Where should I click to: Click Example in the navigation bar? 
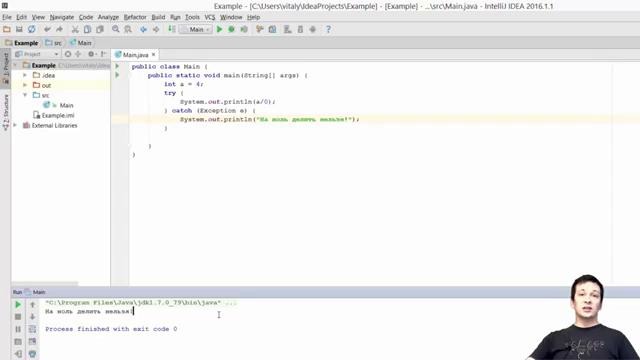(22, 43)
